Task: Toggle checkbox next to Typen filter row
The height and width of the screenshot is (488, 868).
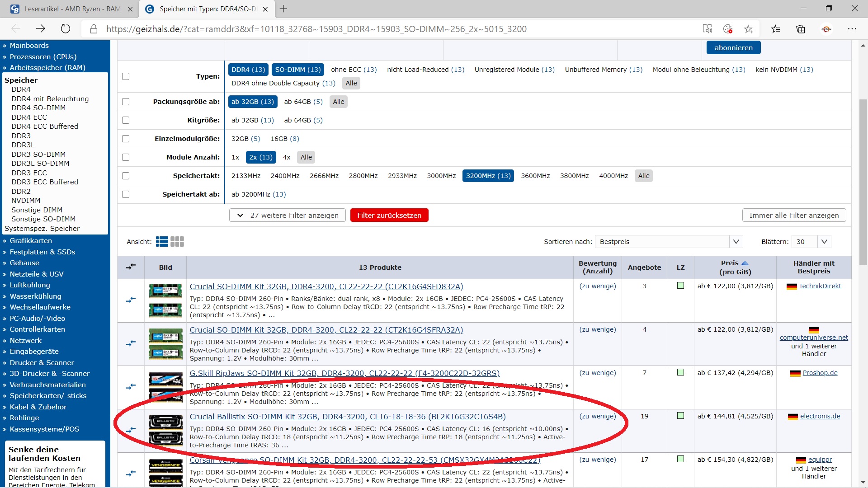Action: pos(126,76)
